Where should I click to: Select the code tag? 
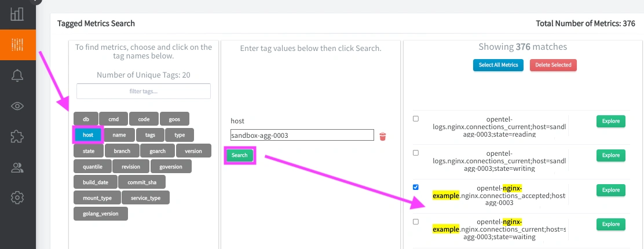point(144,119)
